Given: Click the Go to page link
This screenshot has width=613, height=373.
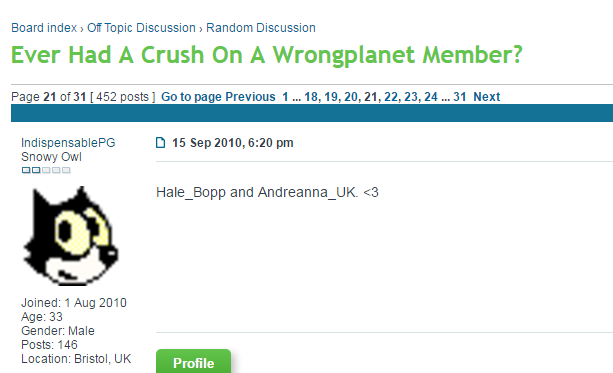Looking at the screenshot, I should point(192,97).
